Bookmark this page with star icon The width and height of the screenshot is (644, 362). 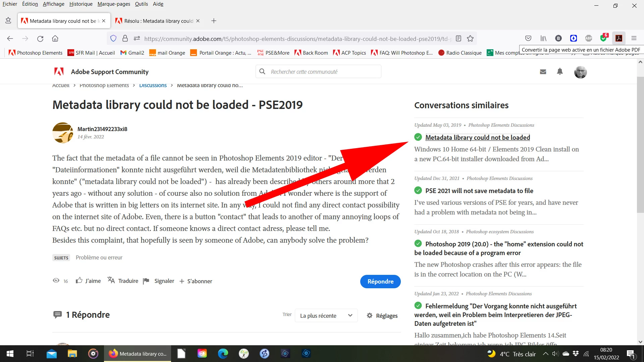470,39
